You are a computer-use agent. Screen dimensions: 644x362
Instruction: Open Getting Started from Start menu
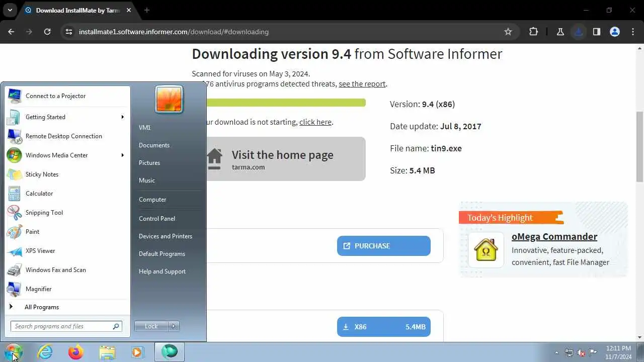(67, 117)
